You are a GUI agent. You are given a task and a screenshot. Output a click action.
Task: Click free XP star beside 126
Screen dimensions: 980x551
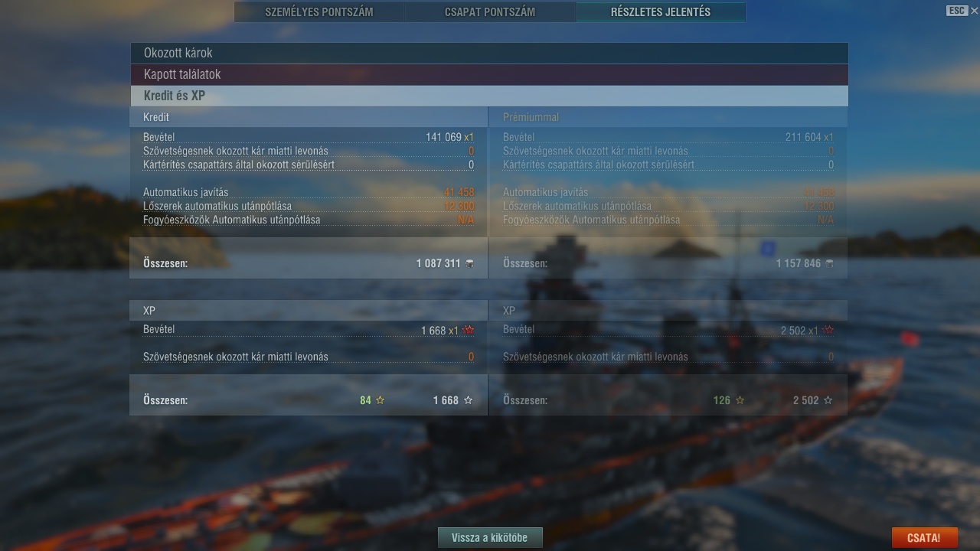(x=740, y=400)
